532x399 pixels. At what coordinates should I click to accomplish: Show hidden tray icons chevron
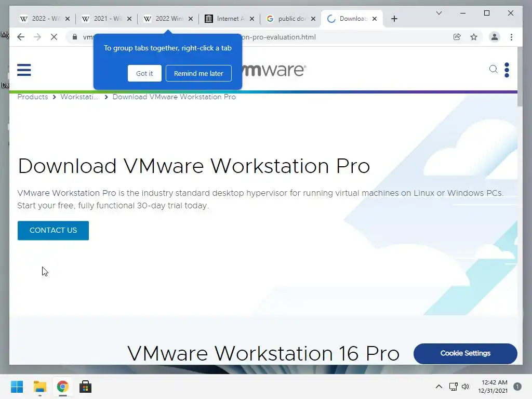(438, 387)
